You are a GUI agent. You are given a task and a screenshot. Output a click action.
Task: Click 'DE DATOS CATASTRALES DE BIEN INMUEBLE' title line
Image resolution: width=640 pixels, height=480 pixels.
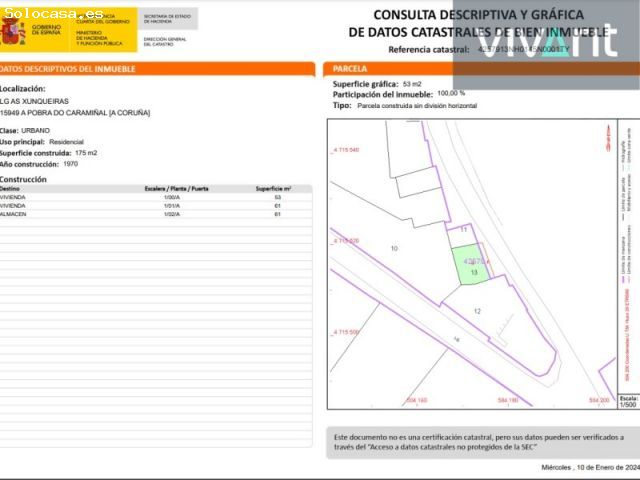(478, 32)
